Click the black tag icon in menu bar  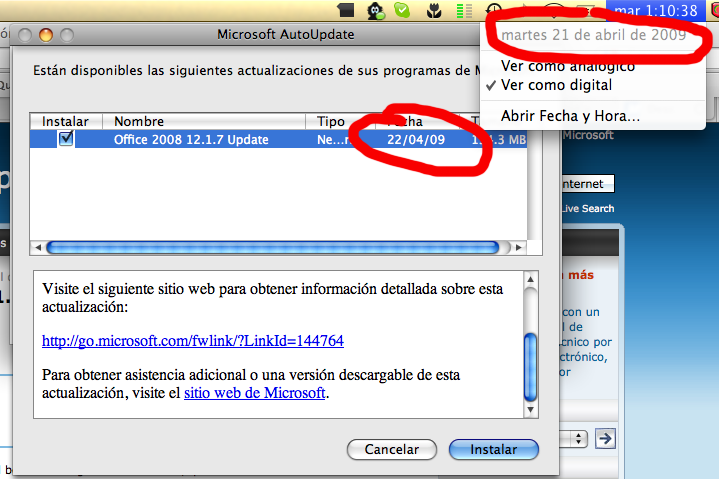tap(346, 10)
